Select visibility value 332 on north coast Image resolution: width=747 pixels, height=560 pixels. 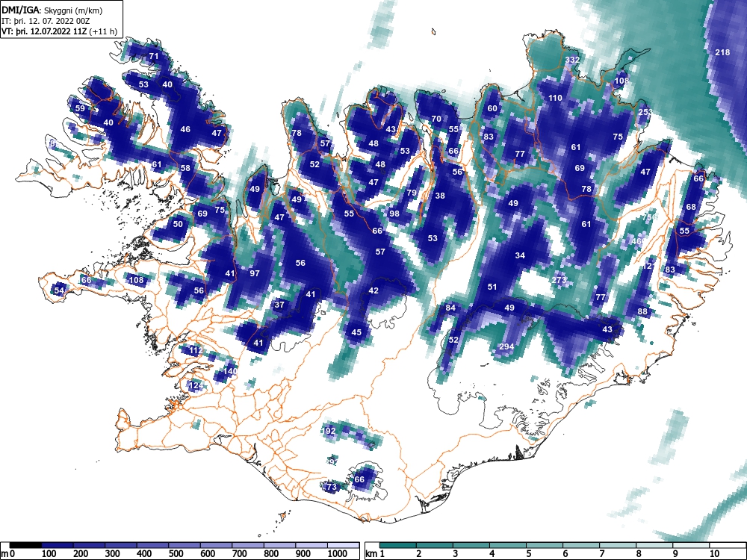[573, 60]
